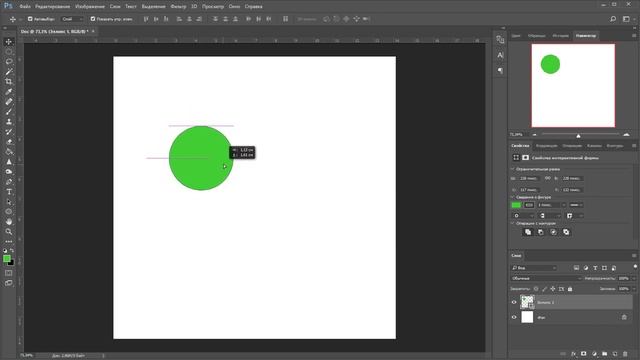Open the Layers panel options menu
640x360 pixels.
[x=634, y=256]
